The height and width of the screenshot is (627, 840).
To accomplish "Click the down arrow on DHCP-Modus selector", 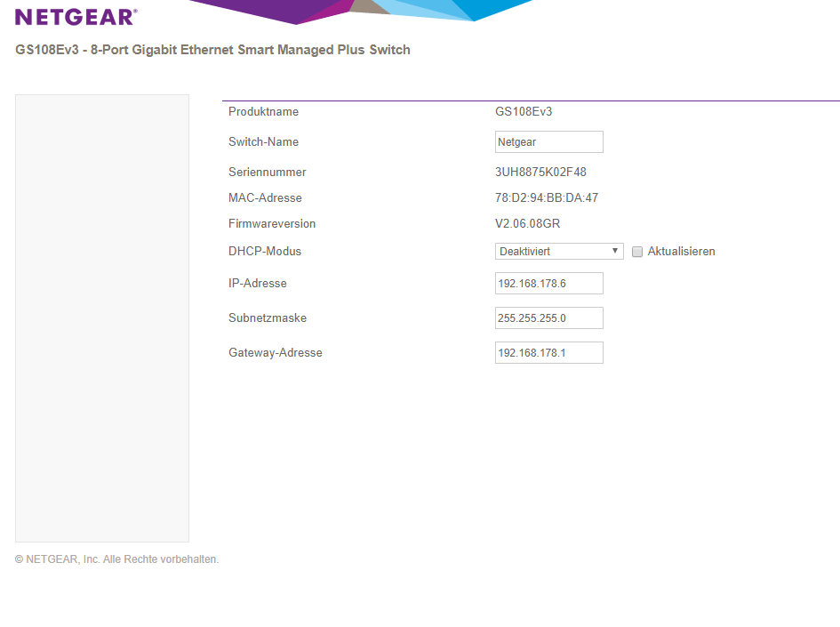I will 615,252.
